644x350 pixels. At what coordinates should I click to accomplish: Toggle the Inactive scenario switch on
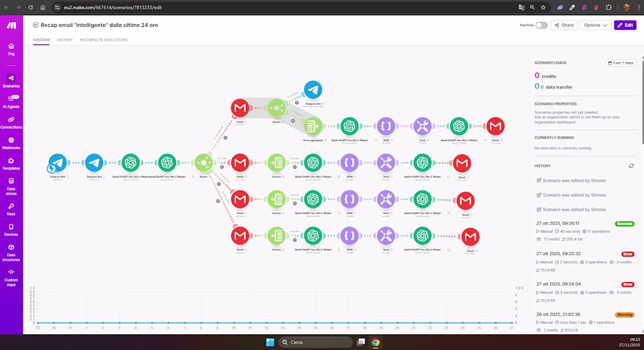point(542,25)
